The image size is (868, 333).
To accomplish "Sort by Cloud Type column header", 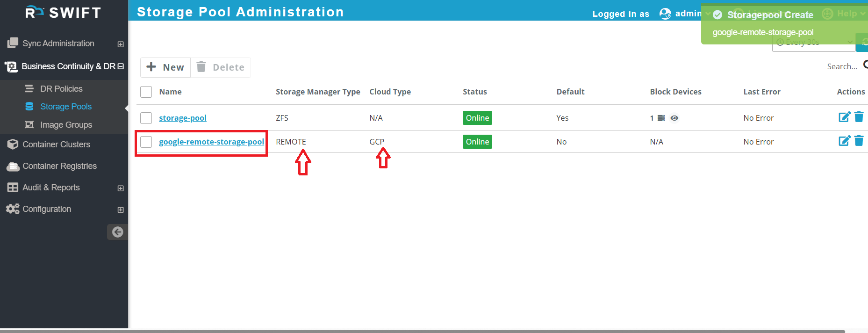I will (x=390, y=92).
